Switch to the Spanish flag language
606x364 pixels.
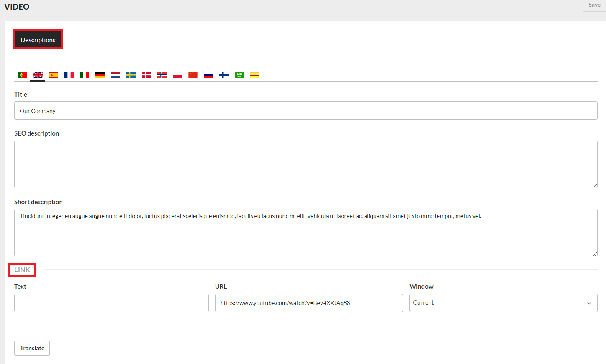(54, 75)
